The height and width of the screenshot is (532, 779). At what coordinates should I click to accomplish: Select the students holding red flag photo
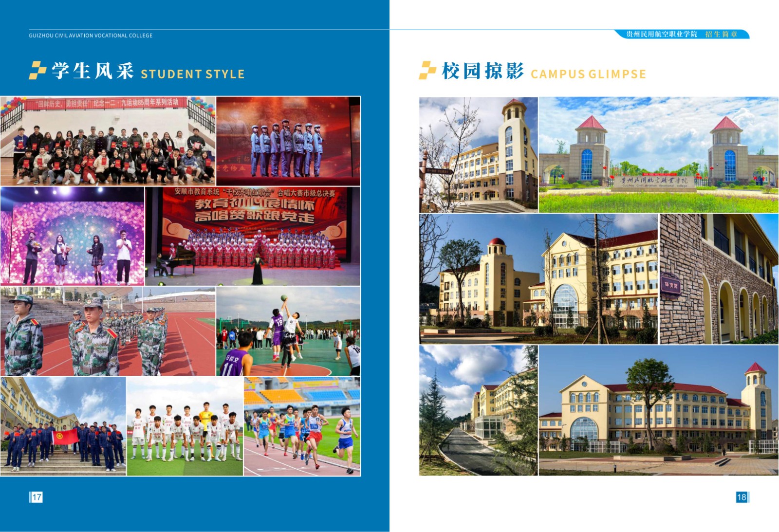63,426
